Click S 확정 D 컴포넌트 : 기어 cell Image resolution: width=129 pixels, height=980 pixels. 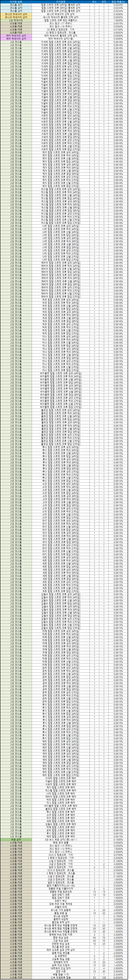pos(61,858)
